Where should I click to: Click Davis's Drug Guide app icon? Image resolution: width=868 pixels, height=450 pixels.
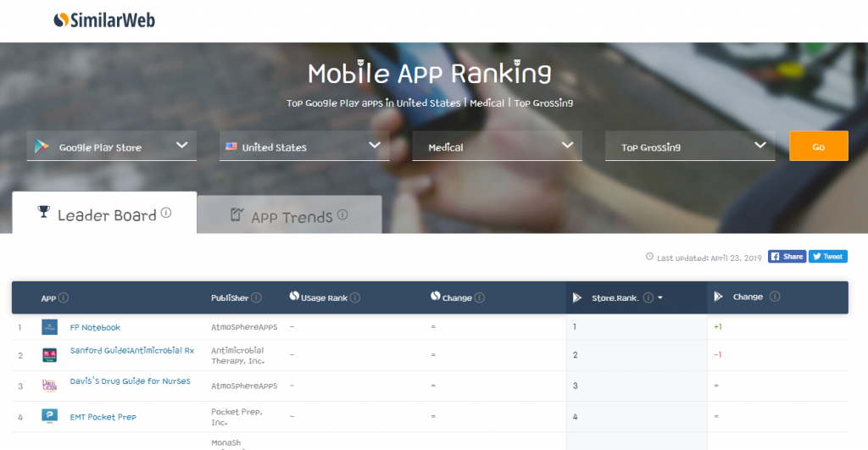pyautogui.click(x=49, y=386)
